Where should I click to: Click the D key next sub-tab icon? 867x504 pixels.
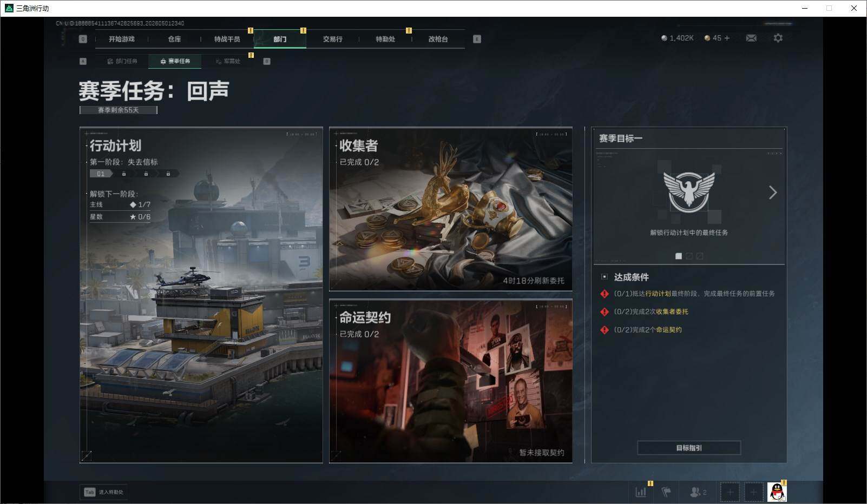coord(266,61)
